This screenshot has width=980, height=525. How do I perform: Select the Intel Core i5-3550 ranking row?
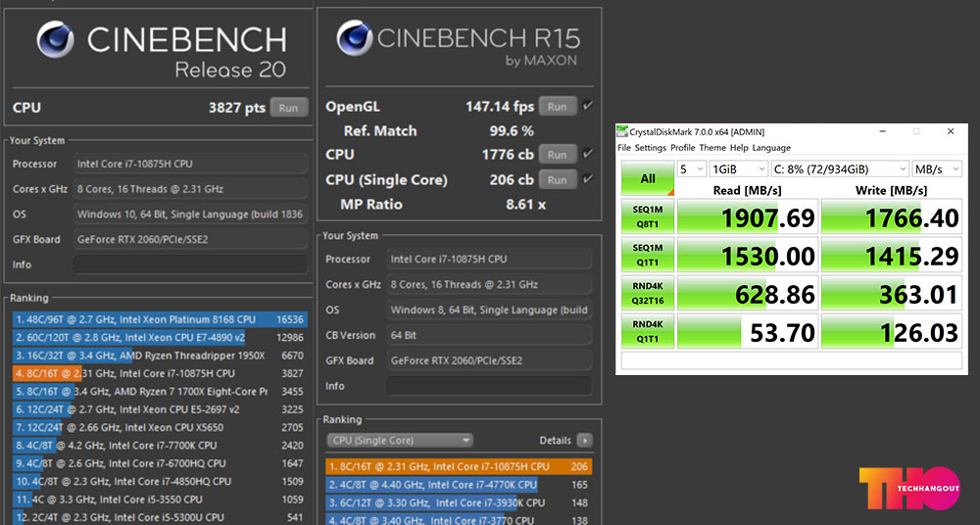point(160,500)
